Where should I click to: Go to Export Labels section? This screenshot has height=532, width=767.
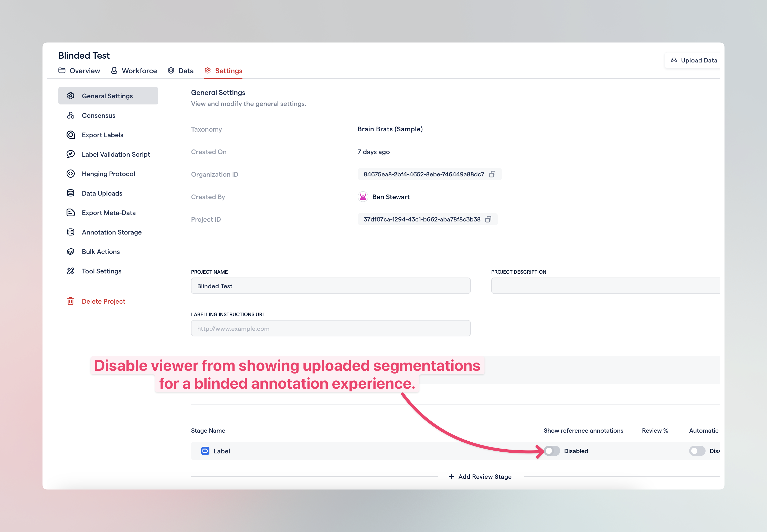(108, 135)
